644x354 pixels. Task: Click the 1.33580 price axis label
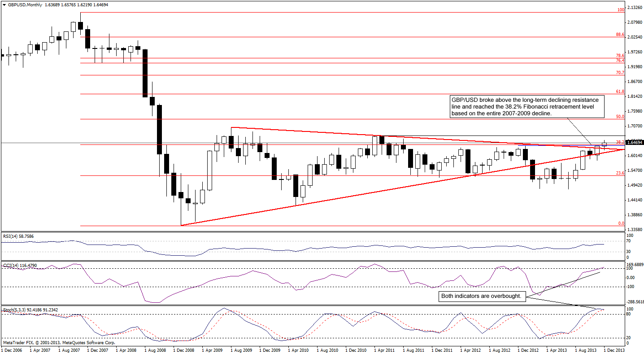[635, 229]
